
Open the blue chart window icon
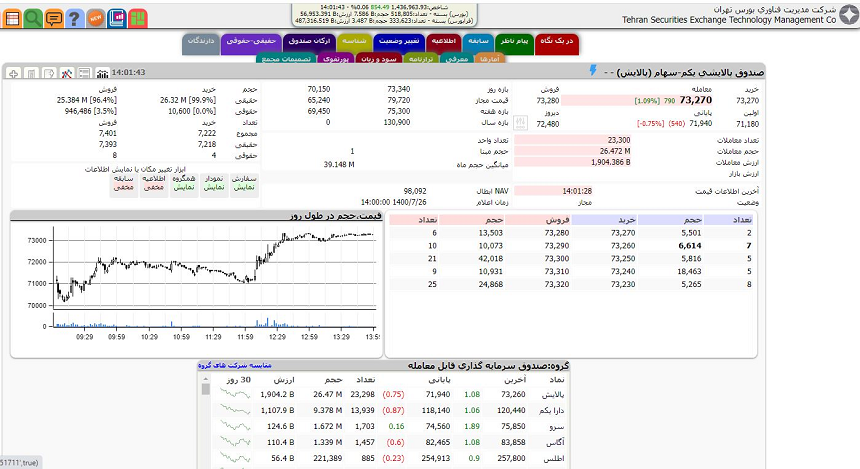(x=117, y=18)
